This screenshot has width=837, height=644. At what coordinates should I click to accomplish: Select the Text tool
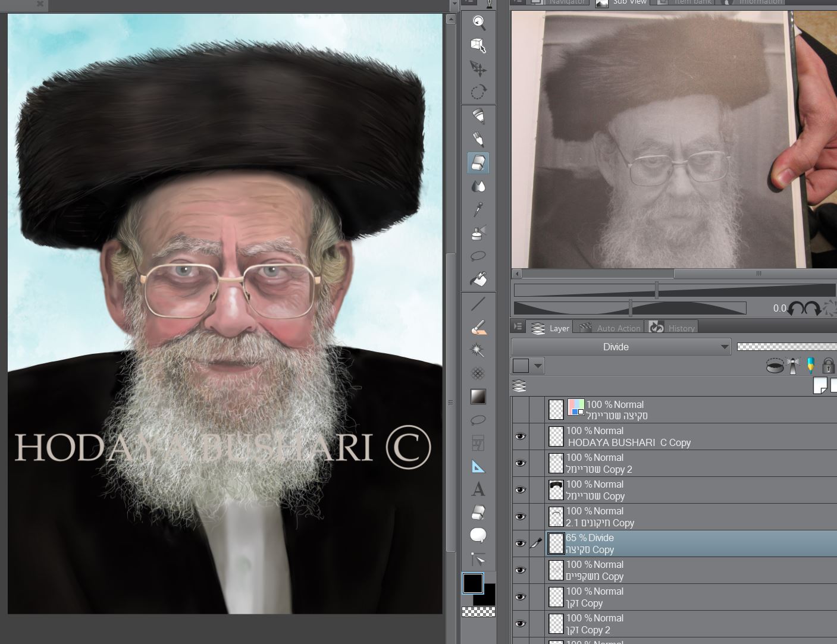(478, 489)
